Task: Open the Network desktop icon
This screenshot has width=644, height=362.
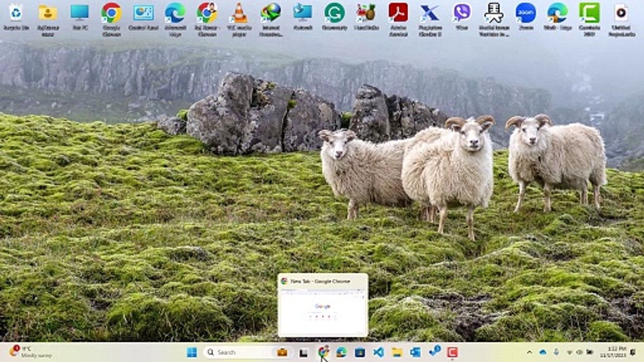Action: (303, 18)
